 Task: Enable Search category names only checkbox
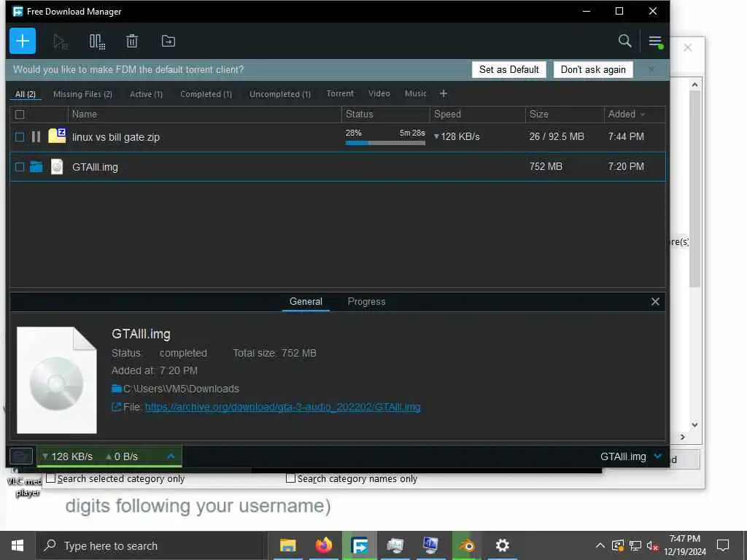tap(290, 478)
